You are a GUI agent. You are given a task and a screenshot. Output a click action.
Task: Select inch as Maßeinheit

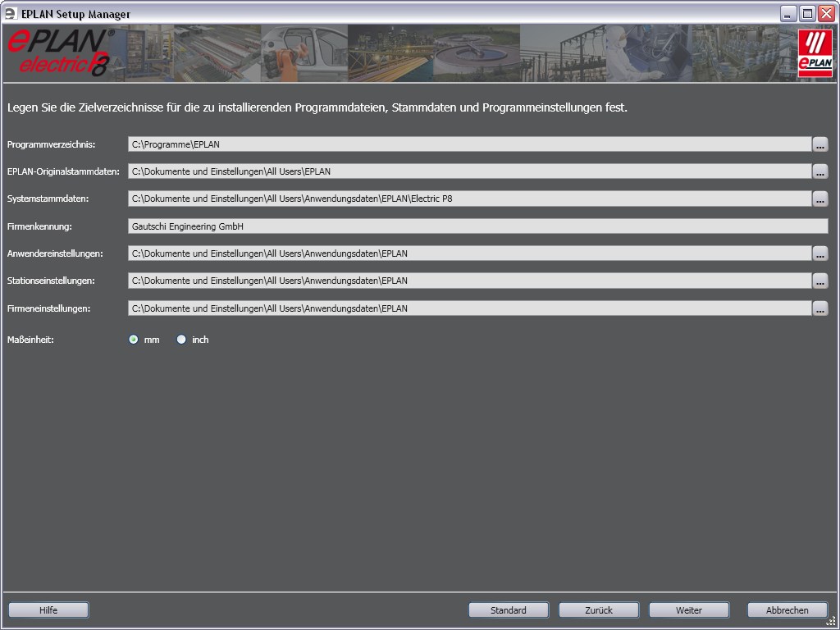(x=181, y=339)
